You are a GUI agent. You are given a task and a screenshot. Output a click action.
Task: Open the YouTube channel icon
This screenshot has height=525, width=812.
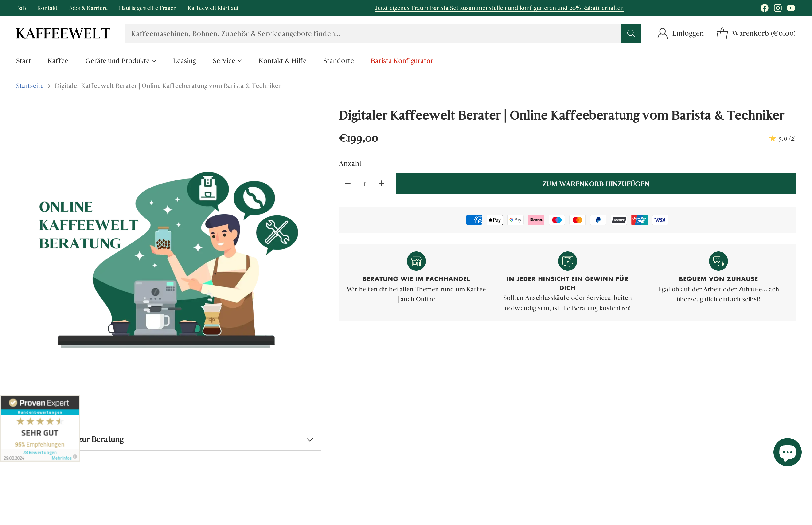point(791,8)
